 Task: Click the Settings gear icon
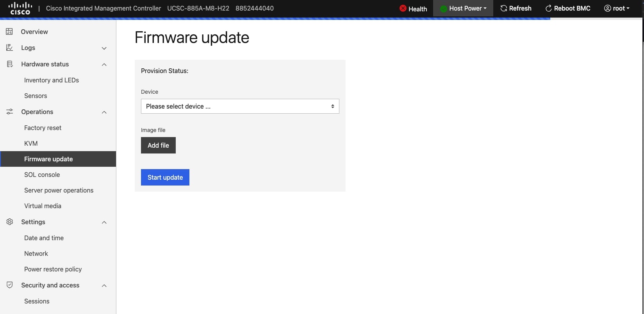pyautogui.click(x=9, y=222)
